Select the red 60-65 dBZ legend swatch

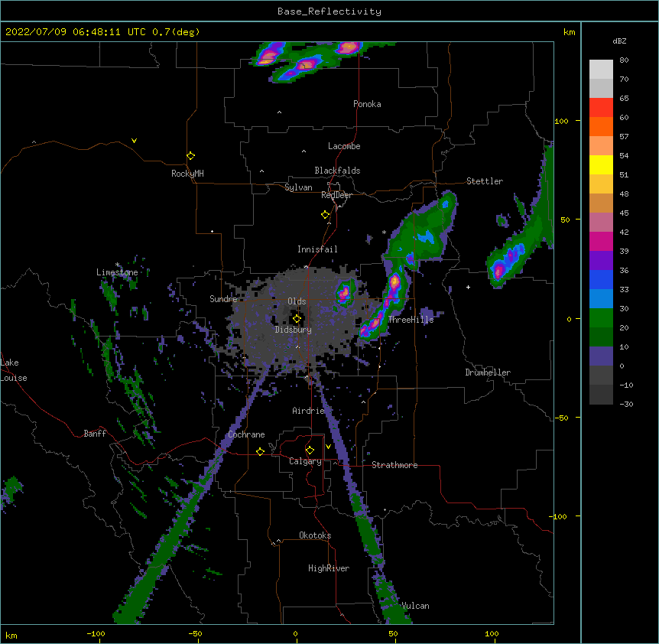(x=601, y=108)
